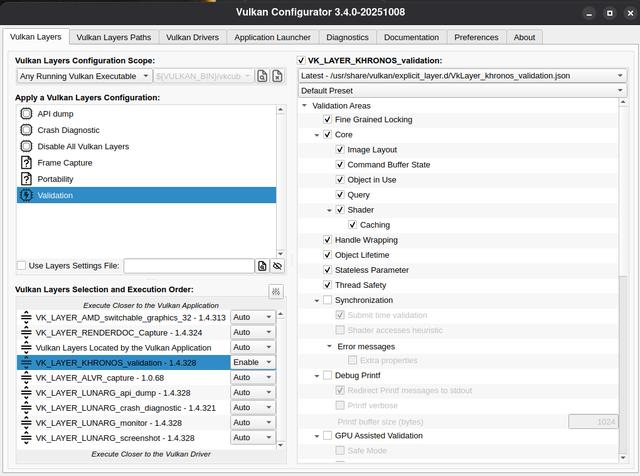640x476 pixels.
Task: Click drag handle of VK_LAYER_LUNARG_crash_diagnostic
Action: click(26, 408)
